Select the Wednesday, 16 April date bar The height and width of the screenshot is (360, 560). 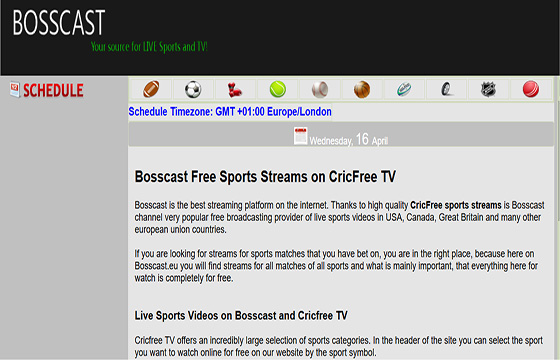341,134
